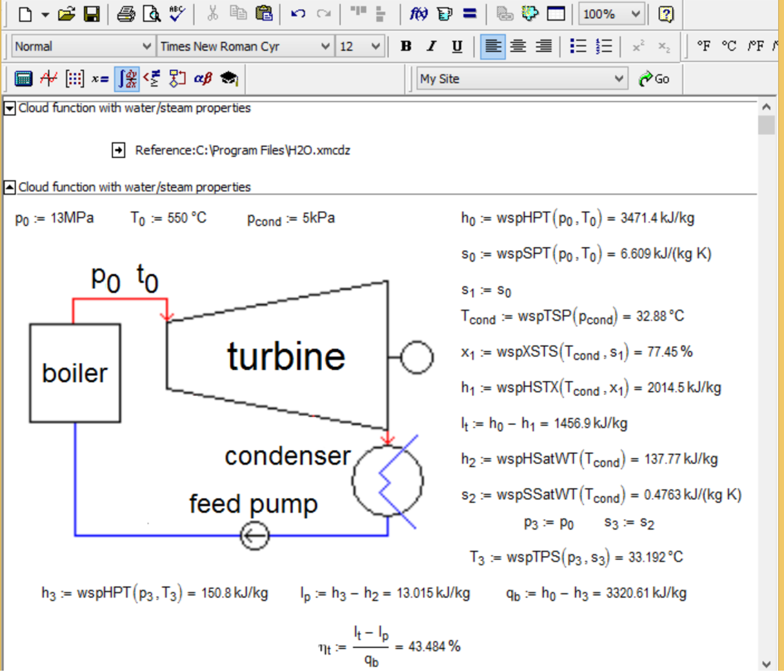
Task: Select the p0 := 13MPa definition
Action: point(55,219)
